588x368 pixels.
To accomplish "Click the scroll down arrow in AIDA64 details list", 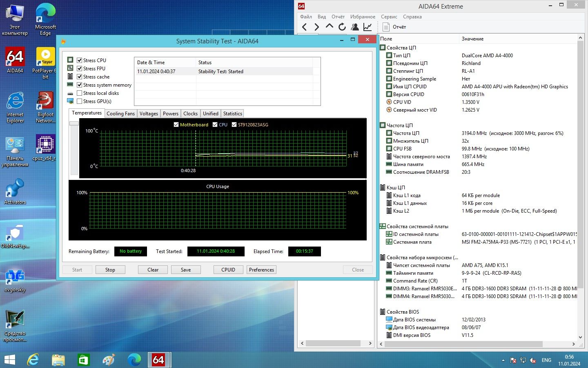I will pyautogui.click(x=580, y=337).
